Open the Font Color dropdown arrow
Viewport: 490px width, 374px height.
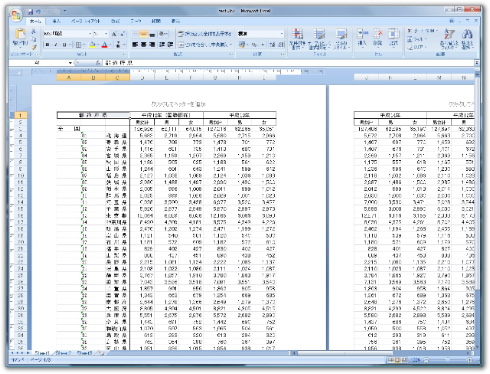(110, 45)
